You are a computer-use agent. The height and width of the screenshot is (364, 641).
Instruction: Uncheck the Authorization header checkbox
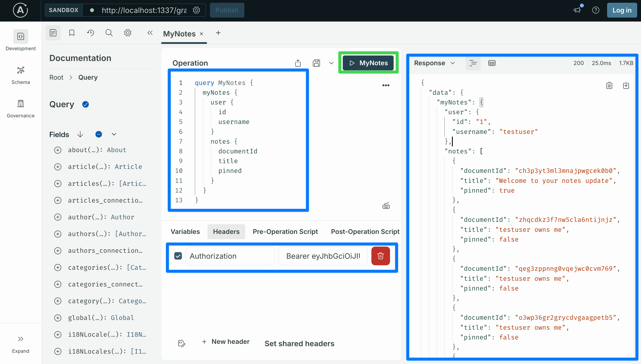click(x=178, y=256)
